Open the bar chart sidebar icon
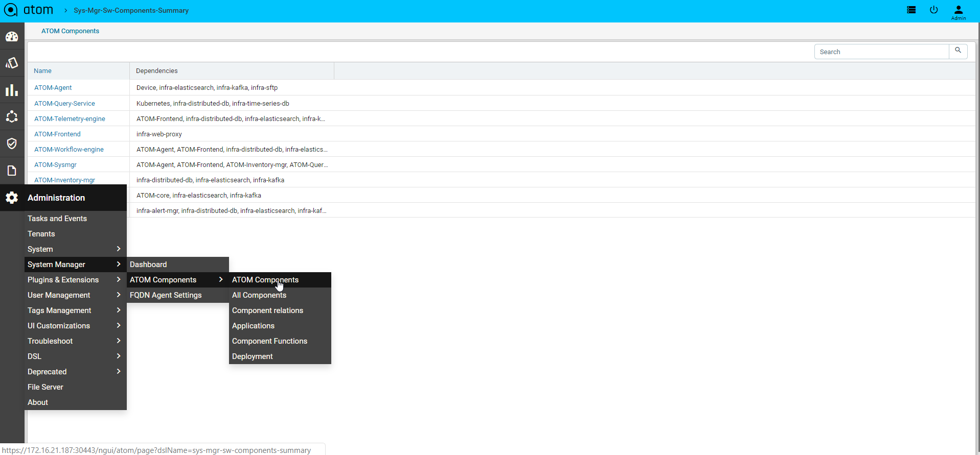The height and width of the screenshot is (455, 980). pyautogui.click(x=12, y=90)
